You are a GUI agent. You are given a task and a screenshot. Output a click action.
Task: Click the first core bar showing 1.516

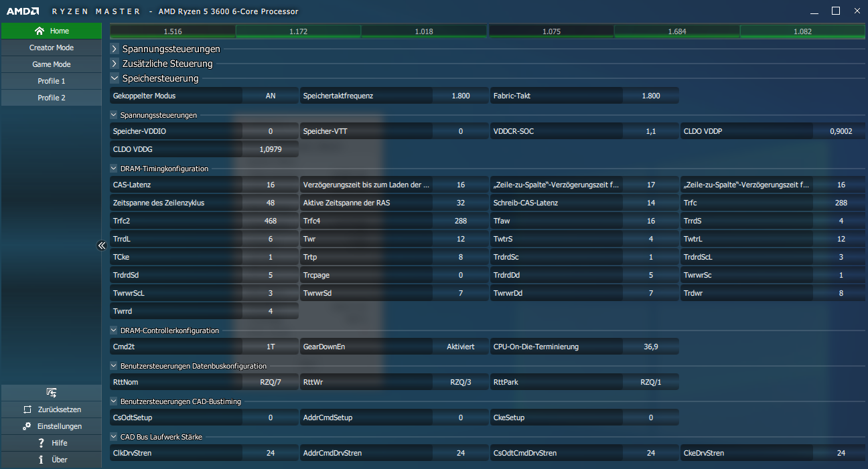173,31
